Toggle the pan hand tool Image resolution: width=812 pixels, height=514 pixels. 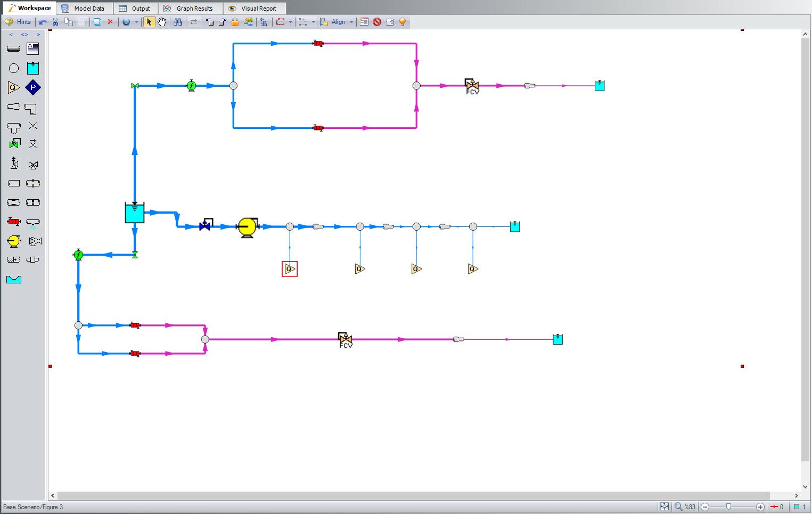[x=162, y=22]
